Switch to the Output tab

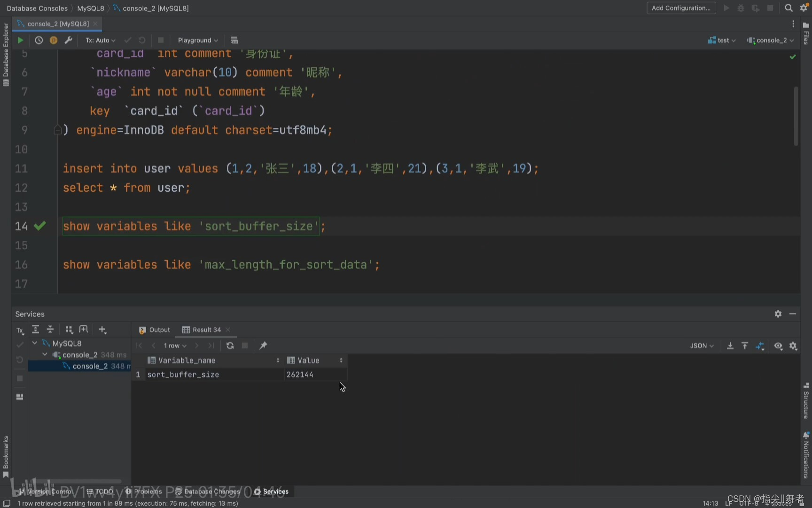pos(155,330)
